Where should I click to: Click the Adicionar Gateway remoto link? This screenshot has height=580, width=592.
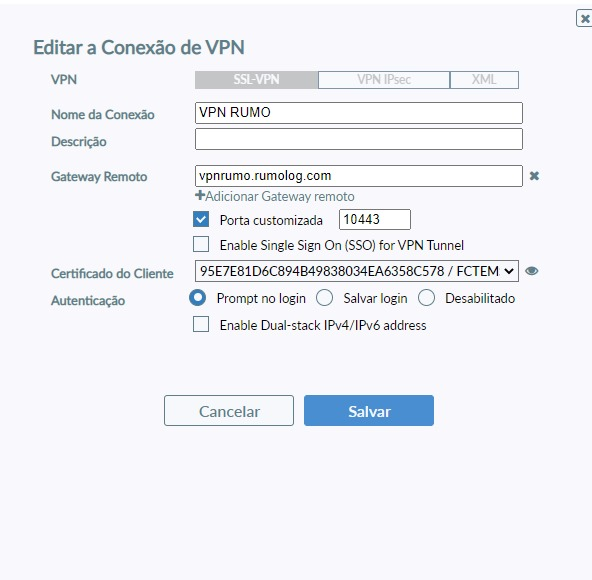point(279,196)
